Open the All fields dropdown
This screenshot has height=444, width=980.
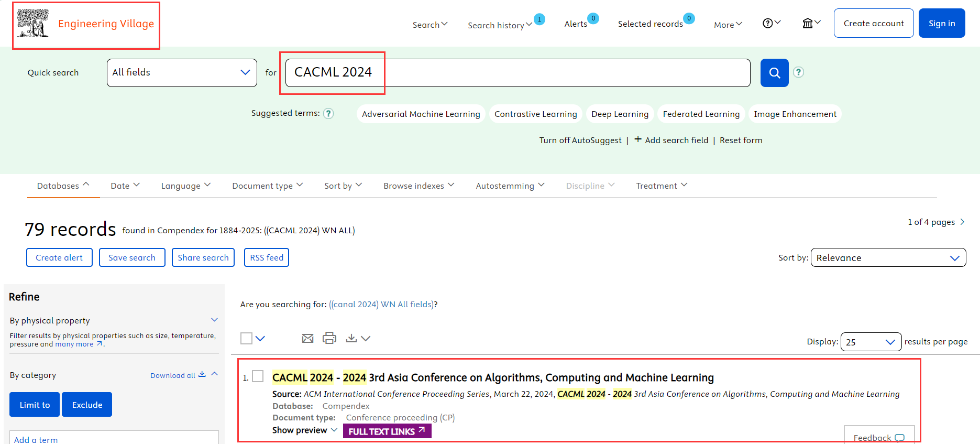pyautogui.click(x=182, y=73)
